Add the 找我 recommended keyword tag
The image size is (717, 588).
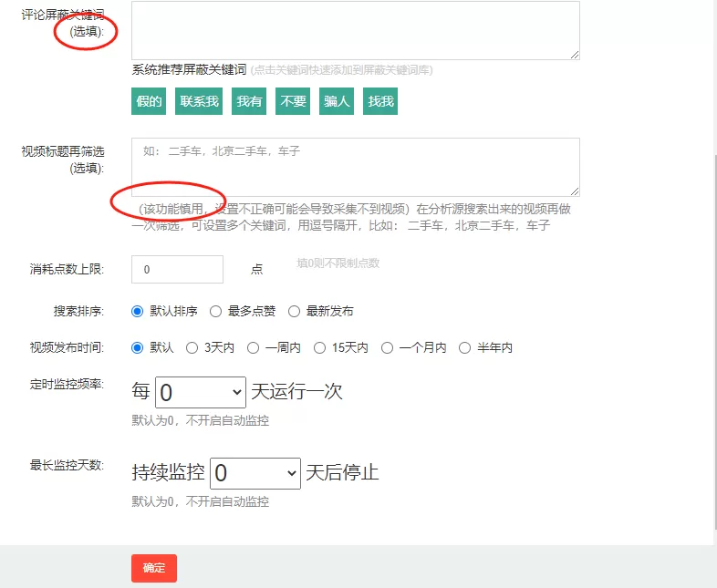click(x=380, y=101)
